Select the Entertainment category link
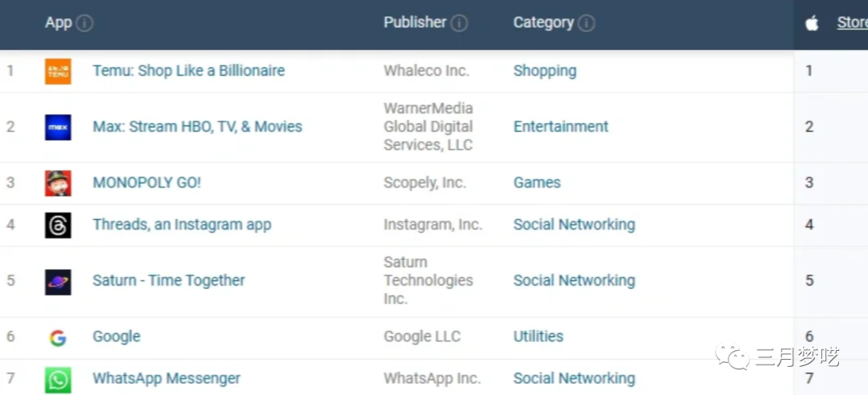The image size is (868, 395). point(561,127)
